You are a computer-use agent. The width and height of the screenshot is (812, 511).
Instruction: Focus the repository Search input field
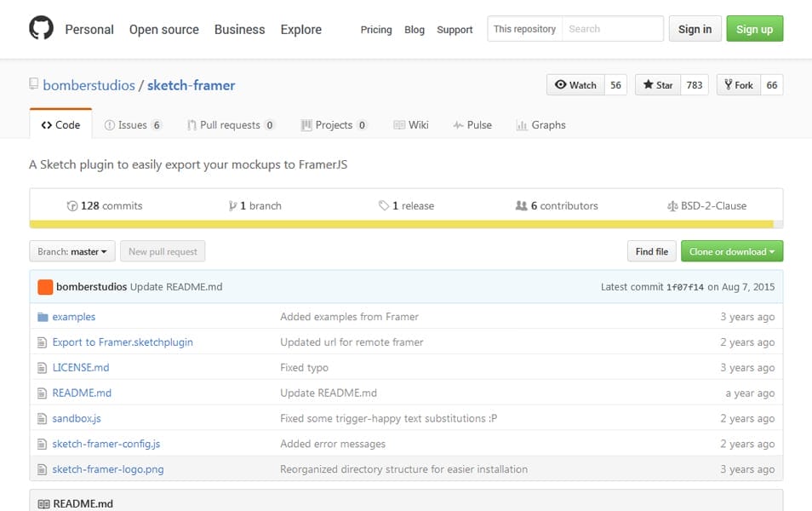pos(612,29)
